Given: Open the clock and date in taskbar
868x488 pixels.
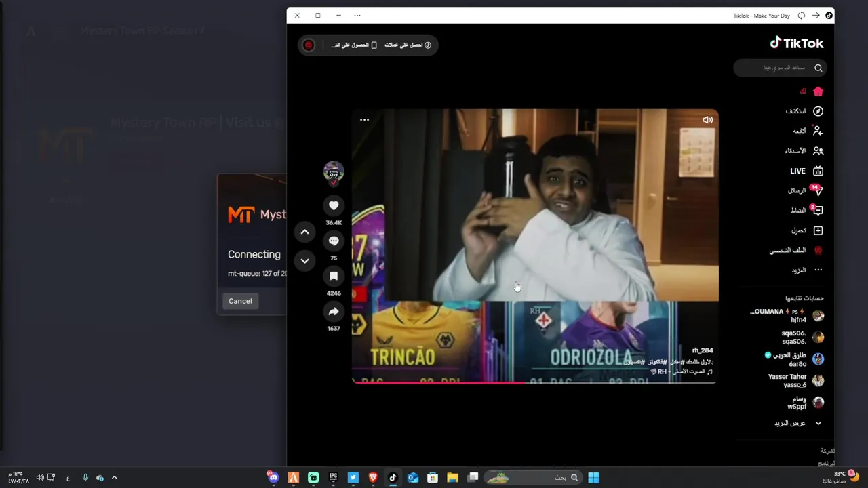Looking at the screenshot, I should coord(19,477).
